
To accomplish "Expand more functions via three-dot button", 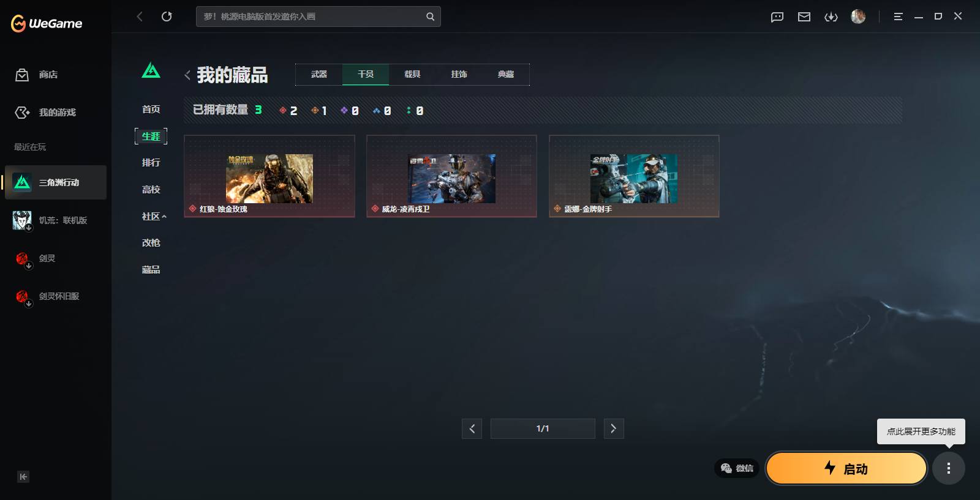I will pyautogui.click(x=949, y=468).
